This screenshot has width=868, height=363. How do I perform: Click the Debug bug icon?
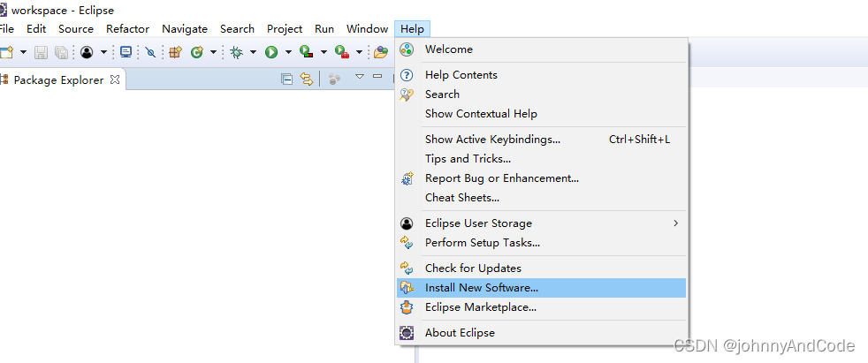(x=236, y=52)
